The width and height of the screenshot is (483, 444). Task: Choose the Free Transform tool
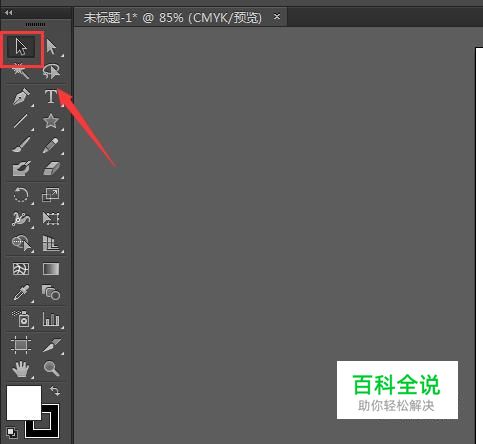[51, 219]
